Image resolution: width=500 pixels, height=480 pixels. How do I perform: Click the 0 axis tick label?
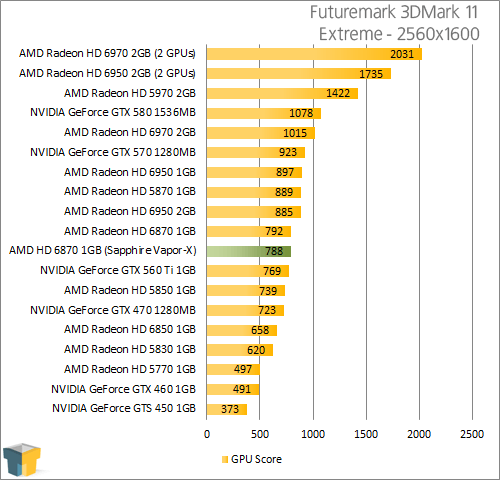(207, 434)
